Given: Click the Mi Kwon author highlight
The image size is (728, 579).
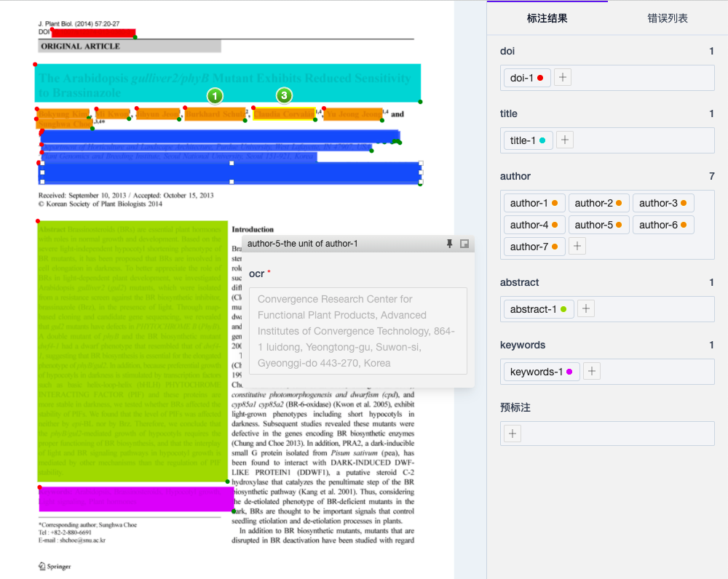Looking at the screenshot, I should pos(112,114).
